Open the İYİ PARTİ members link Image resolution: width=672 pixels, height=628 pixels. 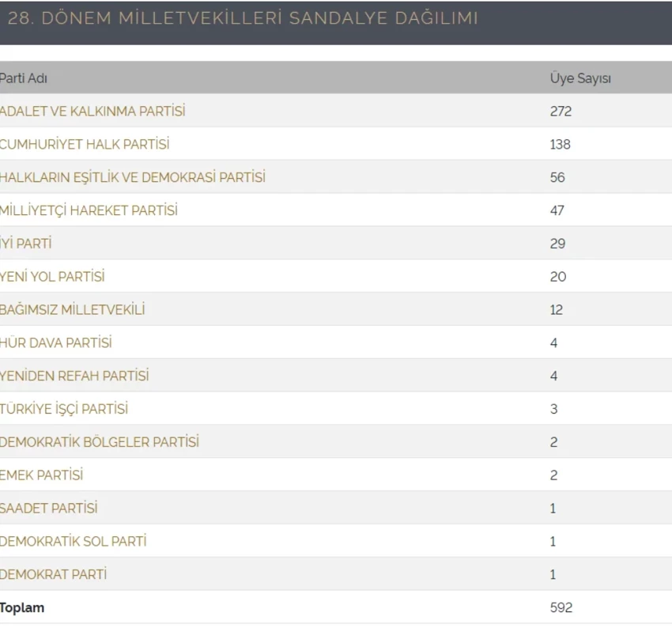click(x=26, y=244)
